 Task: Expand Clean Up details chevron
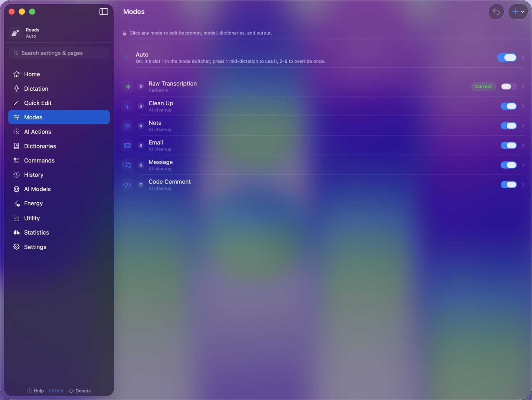click(x=523, y=106)
